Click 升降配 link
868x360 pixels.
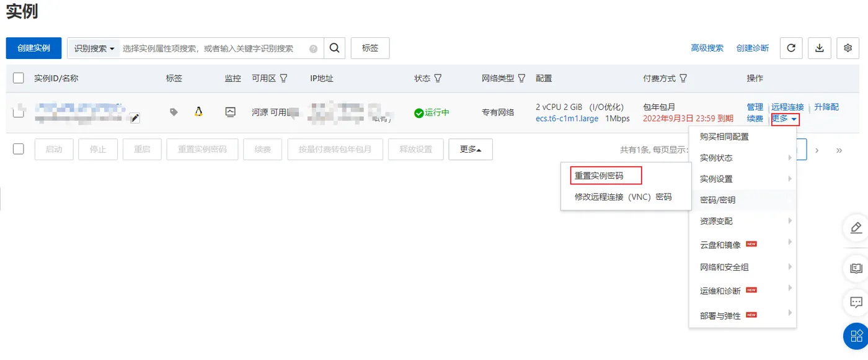coord(826,107)
